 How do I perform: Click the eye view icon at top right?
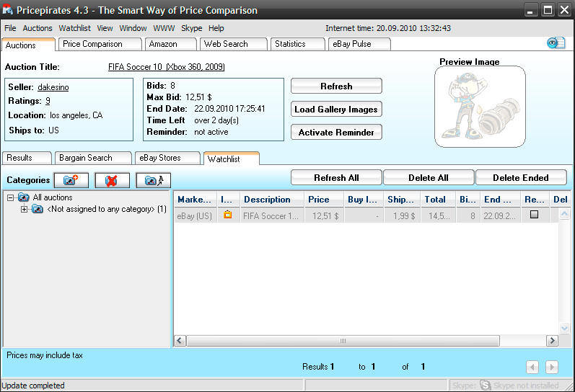pyautogui.click(x=556, y=43)
